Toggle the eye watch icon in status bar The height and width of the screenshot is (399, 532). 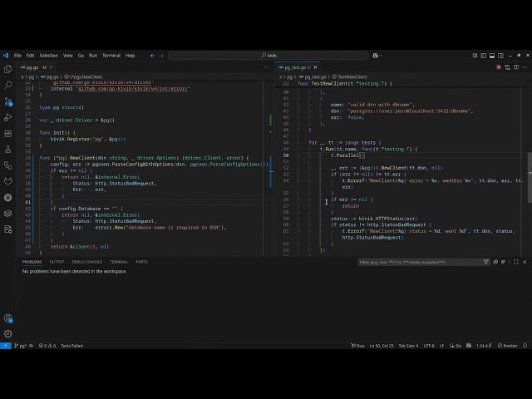pos(32,346)
